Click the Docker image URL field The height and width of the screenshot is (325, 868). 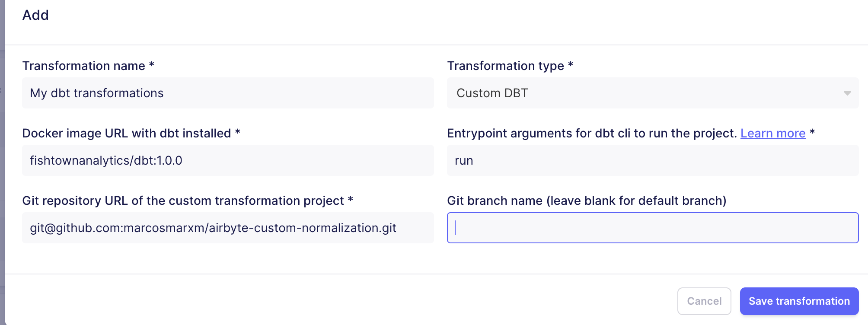[x=228, y=160]
